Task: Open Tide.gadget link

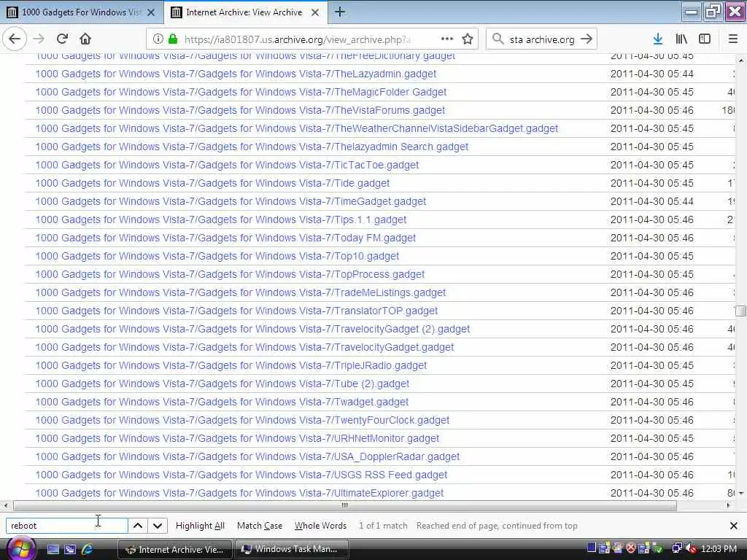Action: (x=212, y=183)
